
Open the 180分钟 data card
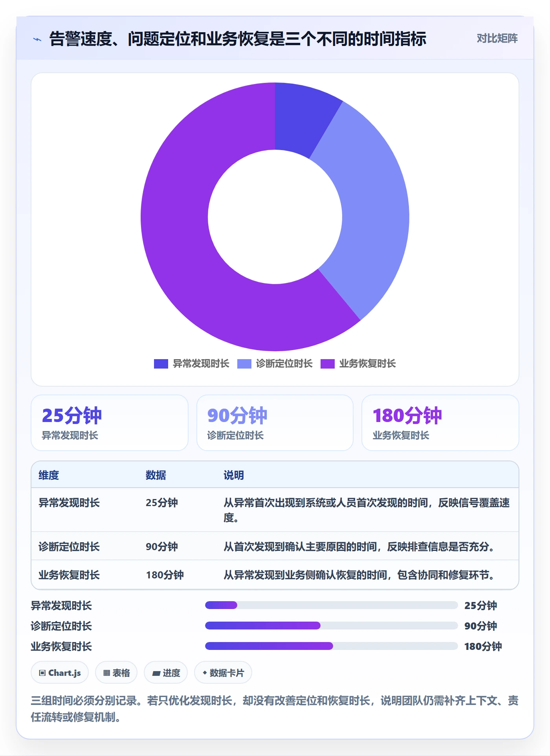click(440, 423)
